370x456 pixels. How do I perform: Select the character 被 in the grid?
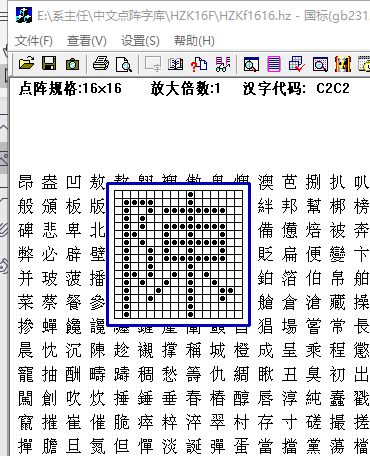(x=338, y=230)
